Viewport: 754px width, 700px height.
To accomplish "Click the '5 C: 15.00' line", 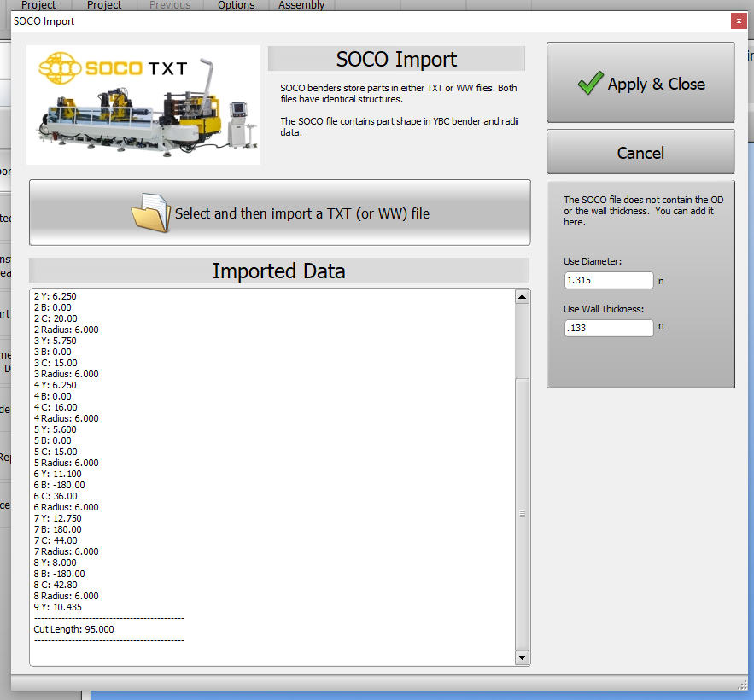I will coord(56,452).
